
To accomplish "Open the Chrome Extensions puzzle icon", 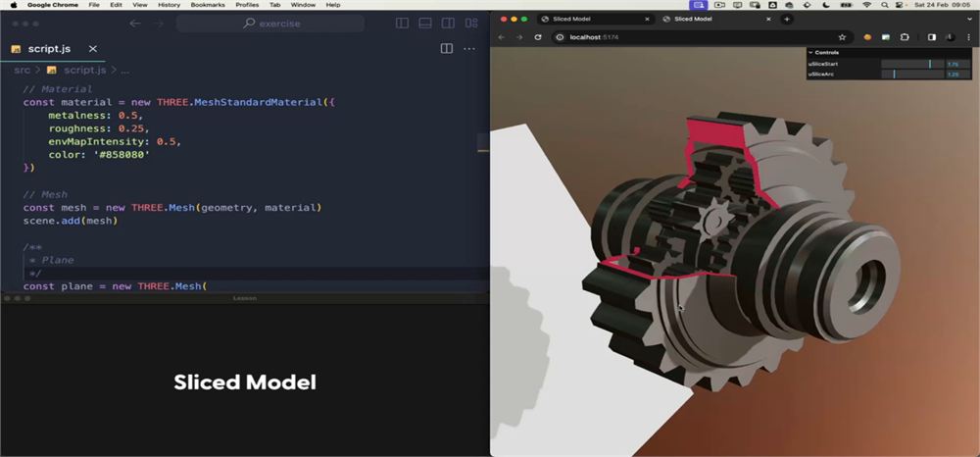I will [x=905, y=37].
